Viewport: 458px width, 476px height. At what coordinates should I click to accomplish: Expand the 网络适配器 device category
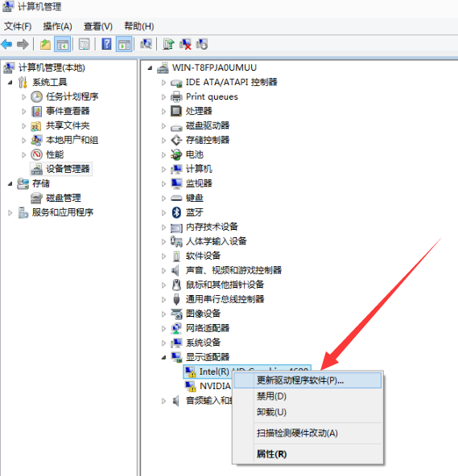(x=164, y=328)
